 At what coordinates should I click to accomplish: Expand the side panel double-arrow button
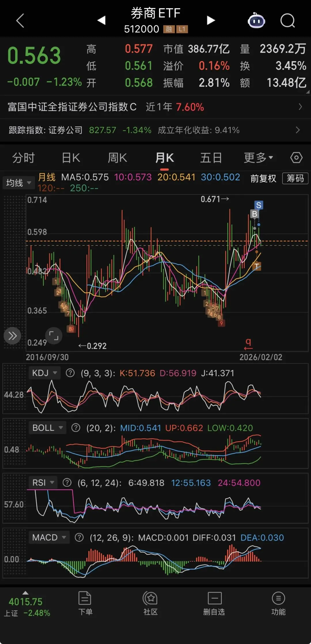coord(12,336)
